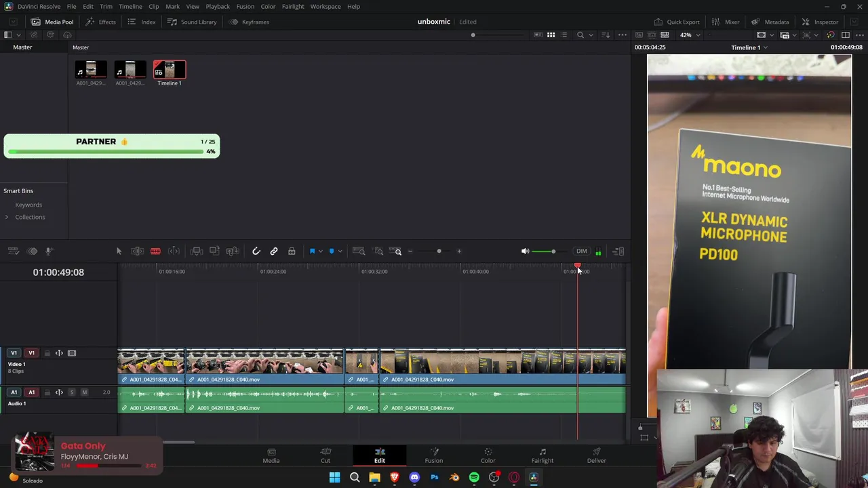Show the Index panel
The image size is (868, 488).
(142, 22)
